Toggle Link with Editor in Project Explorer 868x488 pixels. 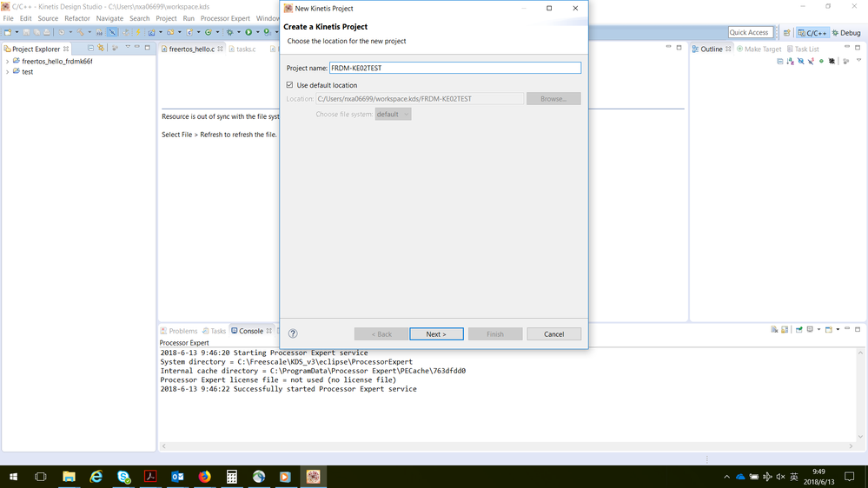coord(101,48)
